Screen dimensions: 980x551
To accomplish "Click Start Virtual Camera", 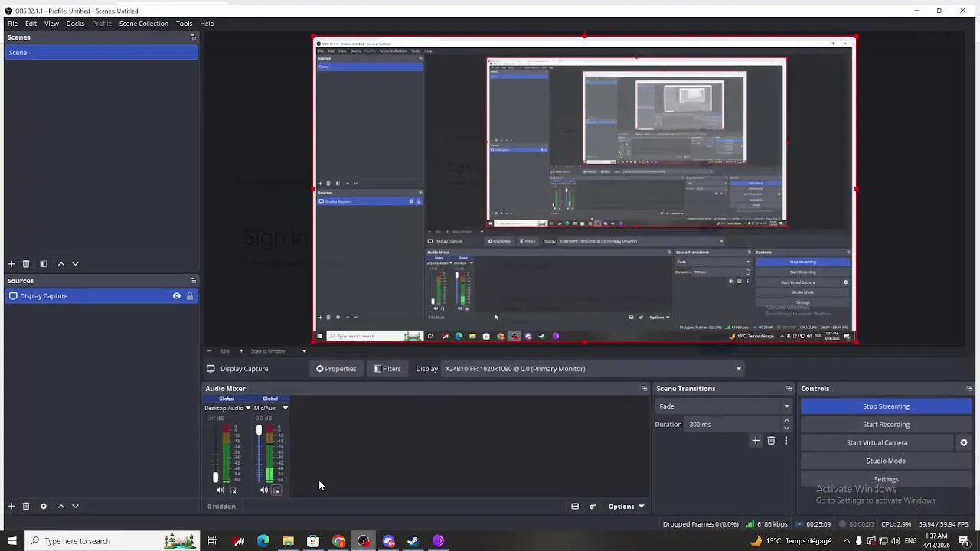I will (x=877, y=442).
